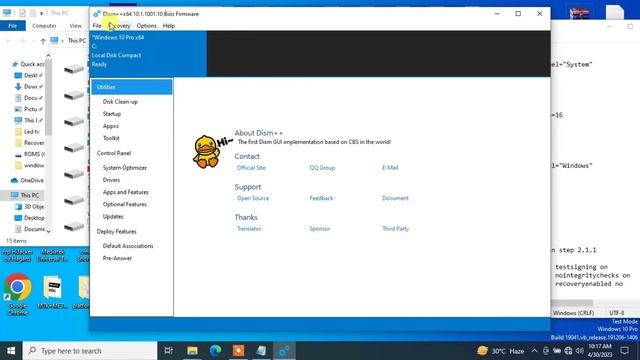
Task: Select ROMS drive in Explorer navigation pane
Action: pyautogui.click(x=30, y=154)
